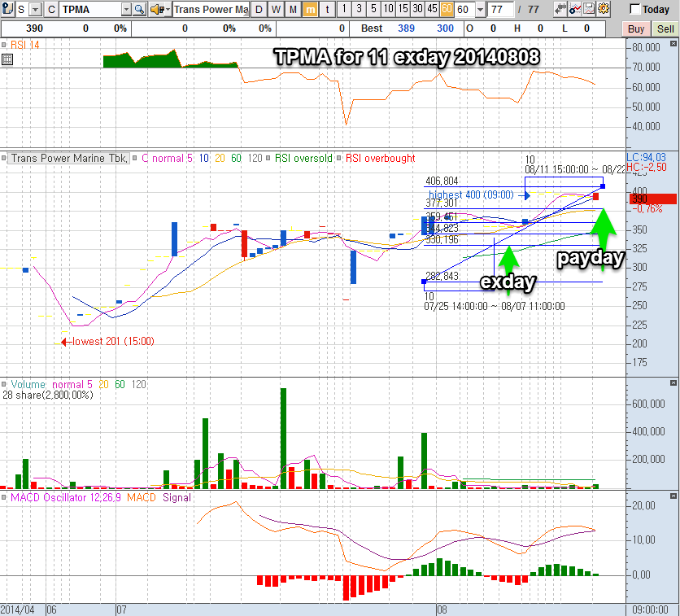Open chart settings gear icon

pos(604,9)
